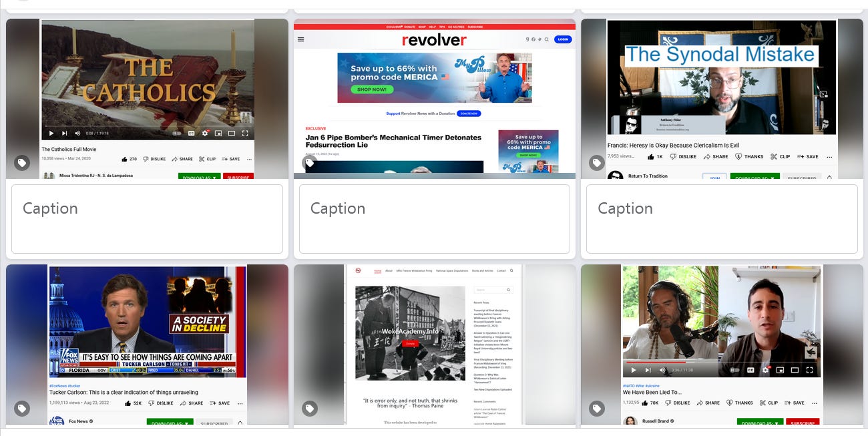Click the Jan 6 Pipe Bomber headline
868x436 pixels.
tap(393, 141)
